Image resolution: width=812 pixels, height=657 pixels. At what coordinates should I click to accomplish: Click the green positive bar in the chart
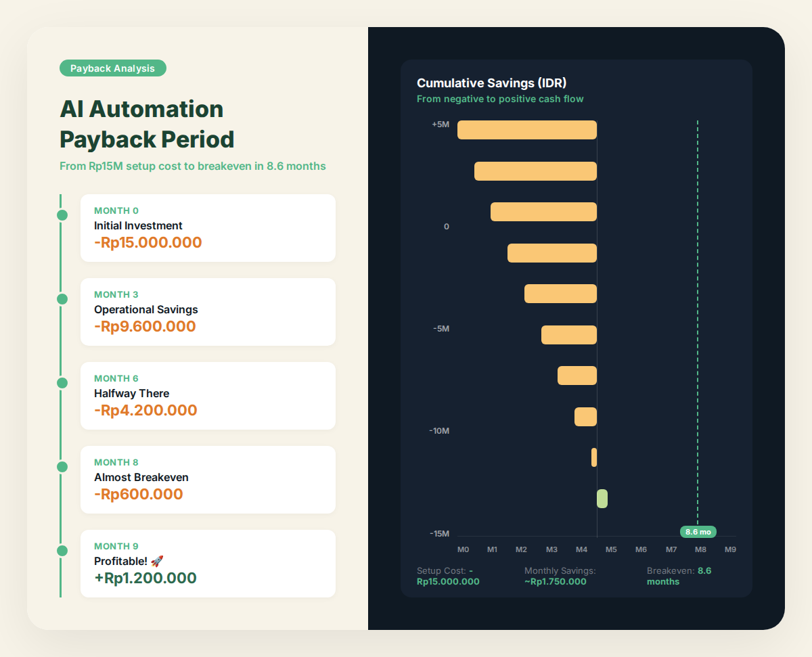[x=602, y=499]
